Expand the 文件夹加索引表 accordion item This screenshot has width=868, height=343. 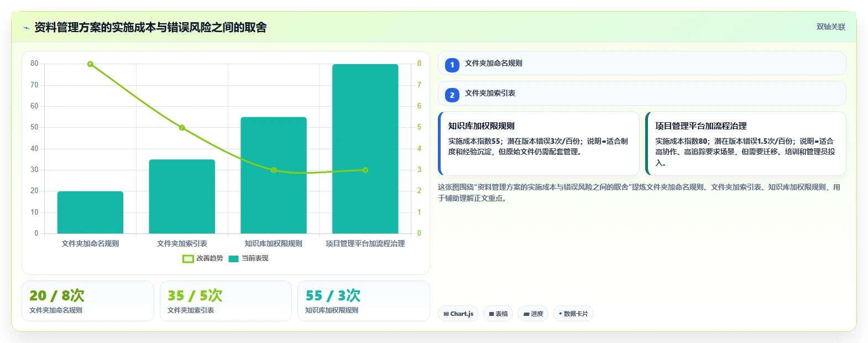click(642, 93)
